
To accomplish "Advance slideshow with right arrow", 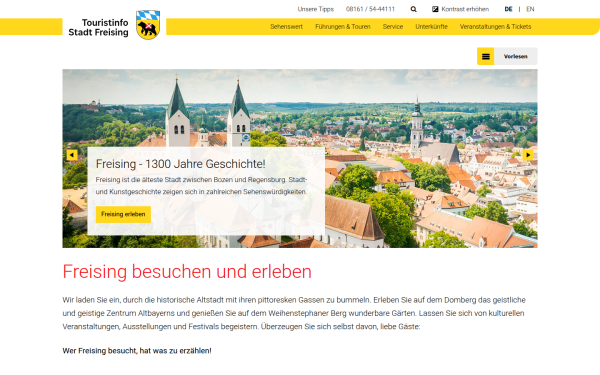I will point(528,155).
